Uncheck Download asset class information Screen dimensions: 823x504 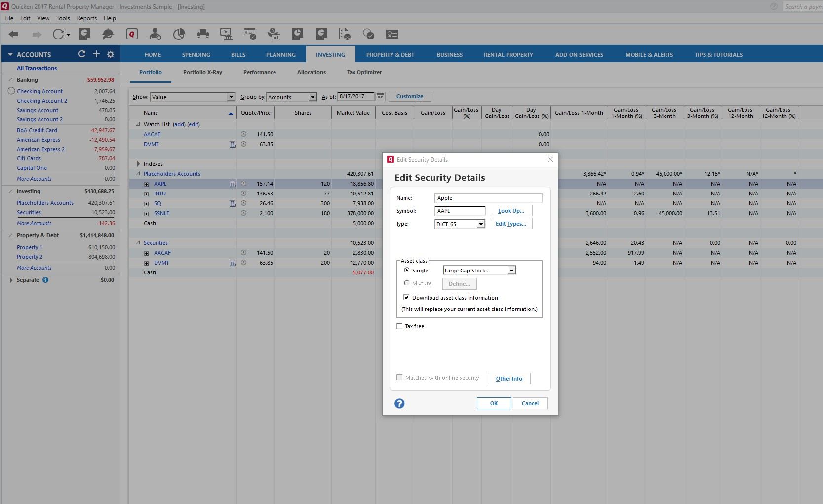[406, 298]
